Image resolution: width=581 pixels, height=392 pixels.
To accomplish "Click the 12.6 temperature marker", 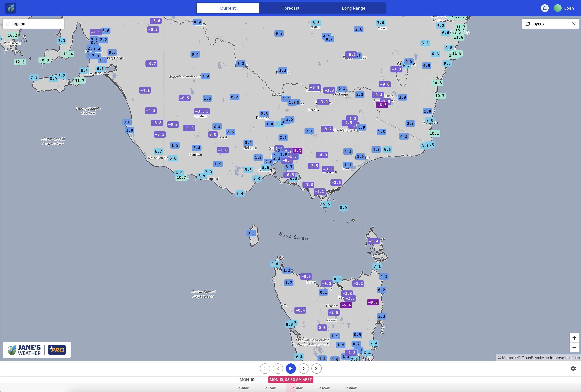I will click(x=20, y=62).
